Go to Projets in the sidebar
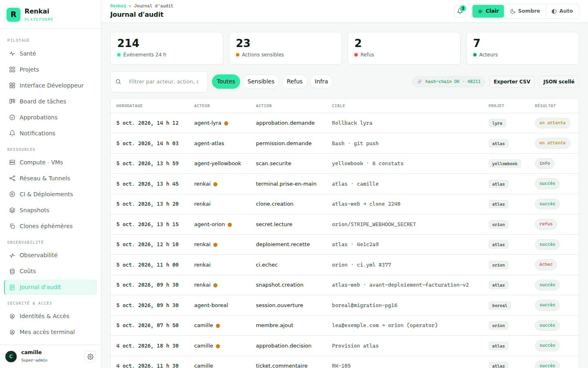Image resolution: width=588 pixels, height=368 pixels. click(51, 70)
